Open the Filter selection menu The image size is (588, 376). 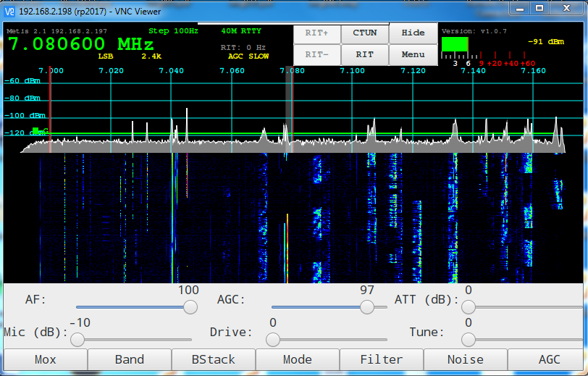pos(382,359)
